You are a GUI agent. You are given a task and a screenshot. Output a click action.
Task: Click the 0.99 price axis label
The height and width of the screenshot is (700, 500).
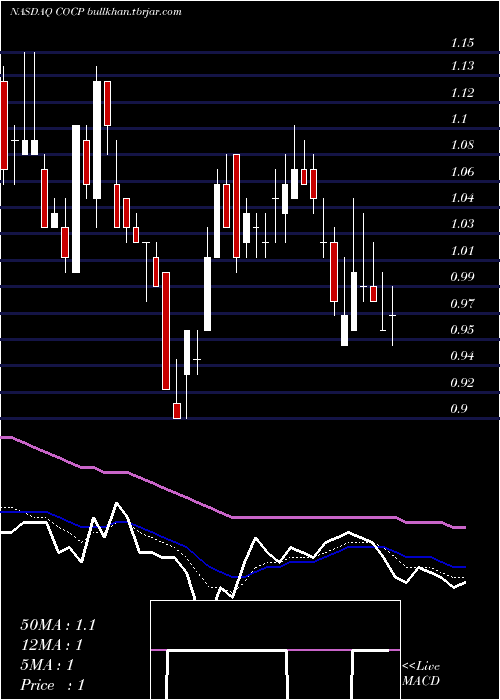[462, 277]
